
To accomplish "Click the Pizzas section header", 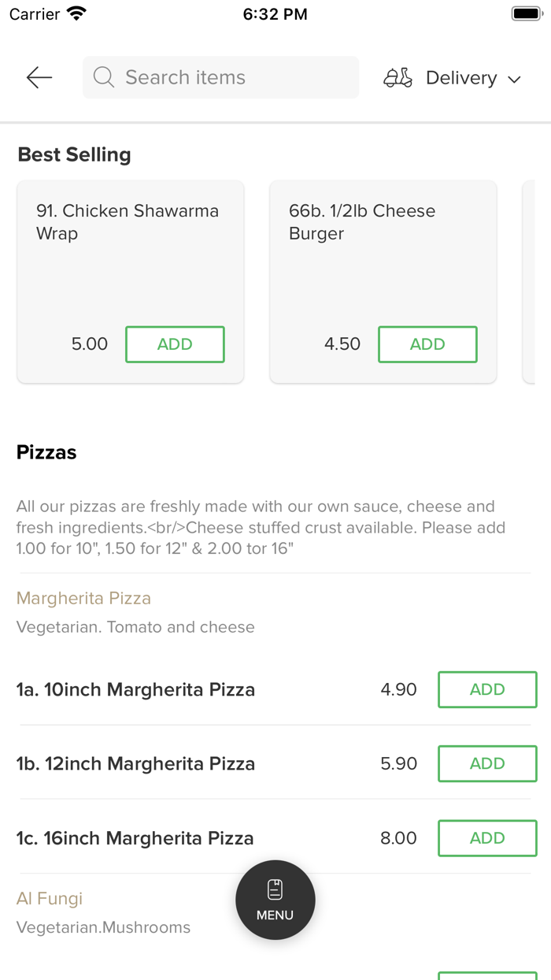I will click(x=46, y=451).
